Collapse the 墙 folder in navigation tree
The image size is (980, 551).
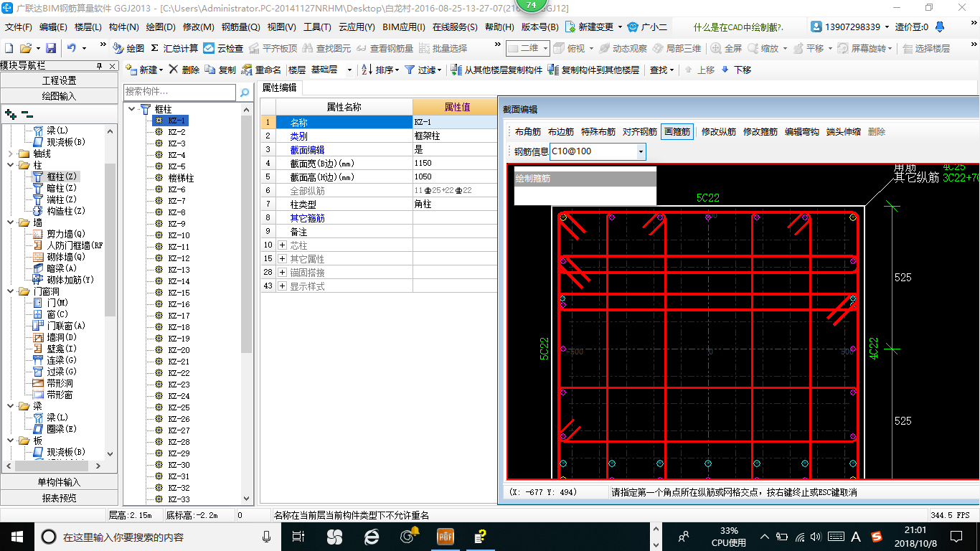9,222
